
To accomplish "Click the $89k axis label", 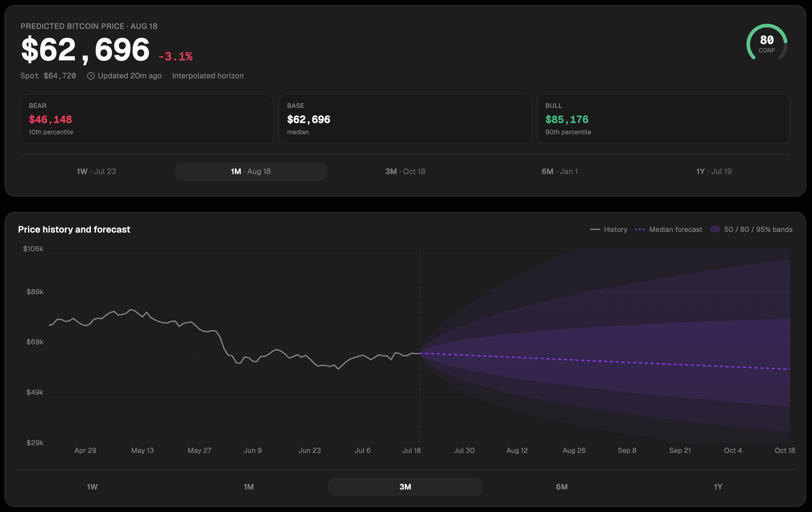I will tap(35, 292).
